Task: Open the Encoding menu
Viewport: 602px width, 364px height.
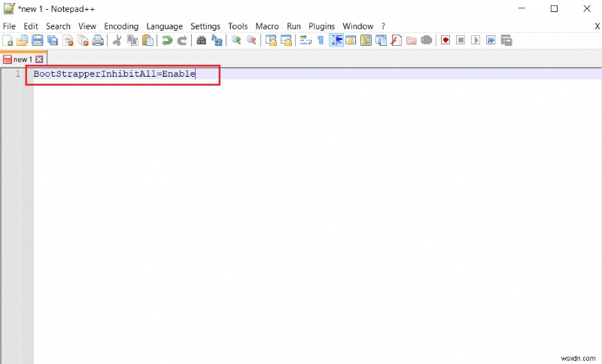Action: click(x=121, y=26)
